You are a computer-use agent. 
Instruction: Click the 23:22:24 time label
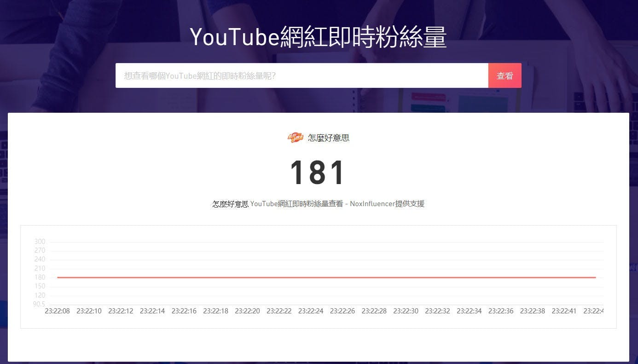point(311,311)
